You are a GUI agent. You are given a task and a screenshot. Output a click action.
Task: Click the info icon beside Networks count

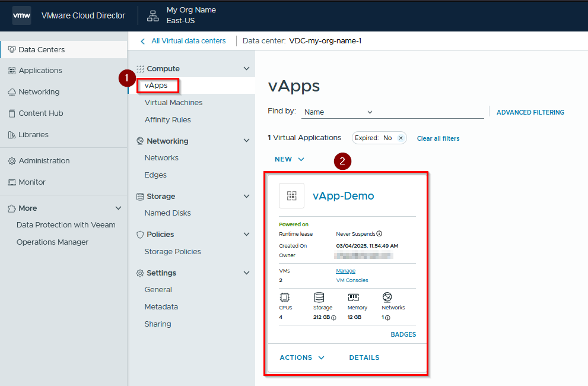pyautogui.click(x=388, y=318)
